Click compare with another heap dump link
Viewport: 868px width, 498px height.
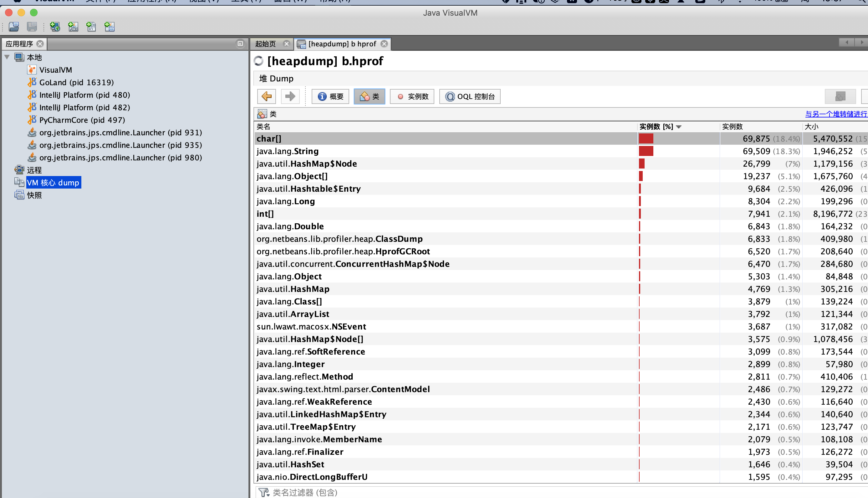[x=836, y=114]
